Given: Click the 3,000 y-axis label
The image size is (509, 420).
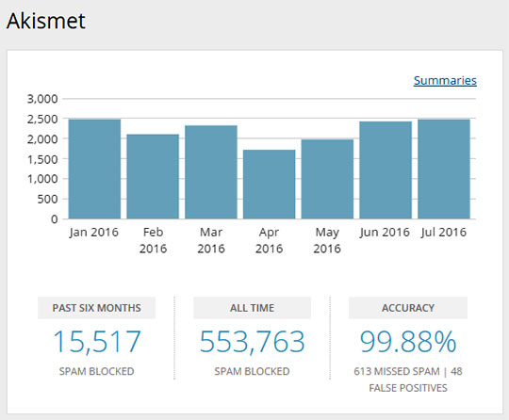Looking at the screenshot, I should (42, 99).
